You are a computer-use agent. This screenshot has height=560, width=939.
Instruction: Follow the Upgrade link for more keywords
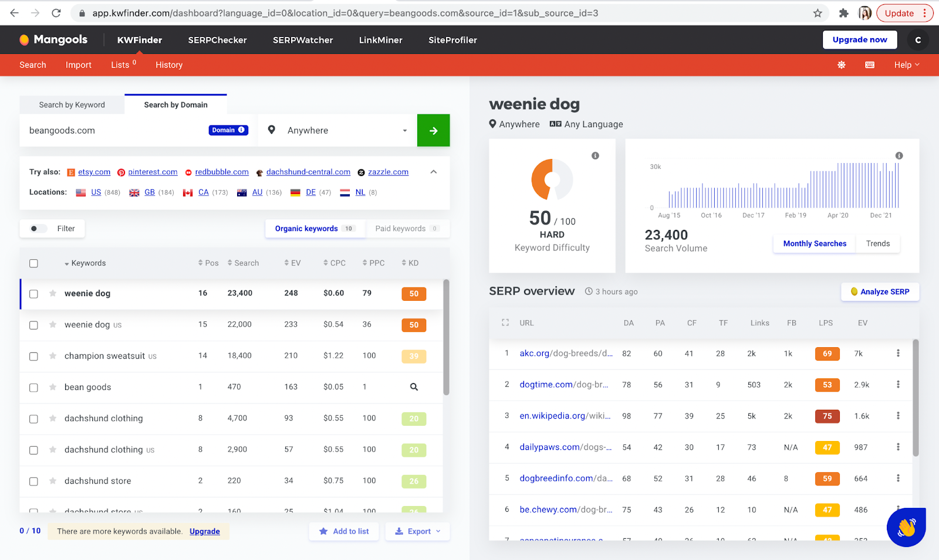[205, 531]
